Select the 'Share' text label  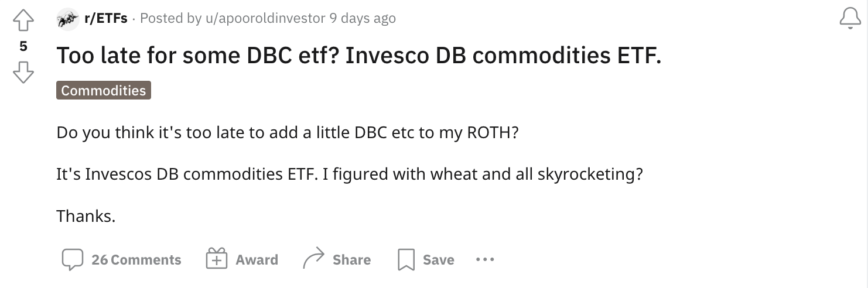pos(351,260)
